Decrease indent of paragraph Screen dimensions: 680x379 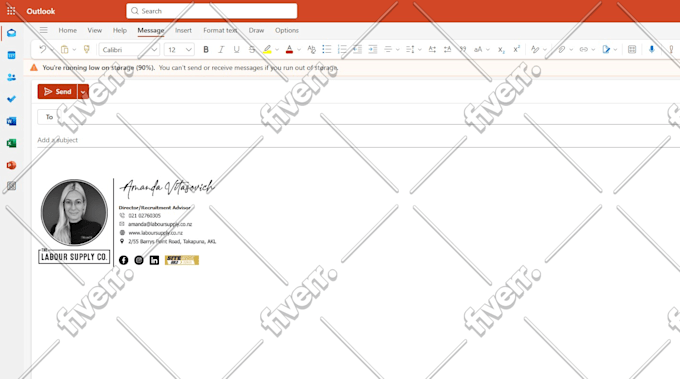(357, 49)
